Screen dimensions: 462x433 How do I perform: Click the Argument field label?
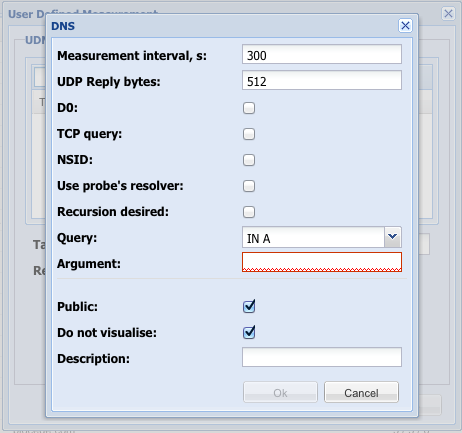coord(89,264)
